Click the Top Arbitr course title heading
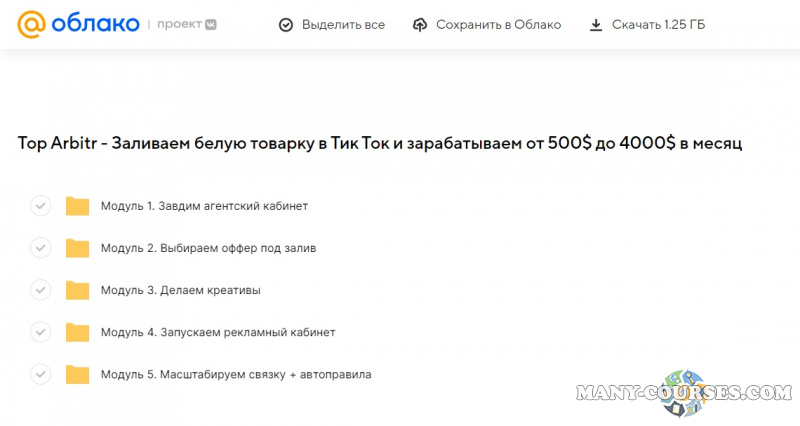The image size is (800, 426). (379, 143)
